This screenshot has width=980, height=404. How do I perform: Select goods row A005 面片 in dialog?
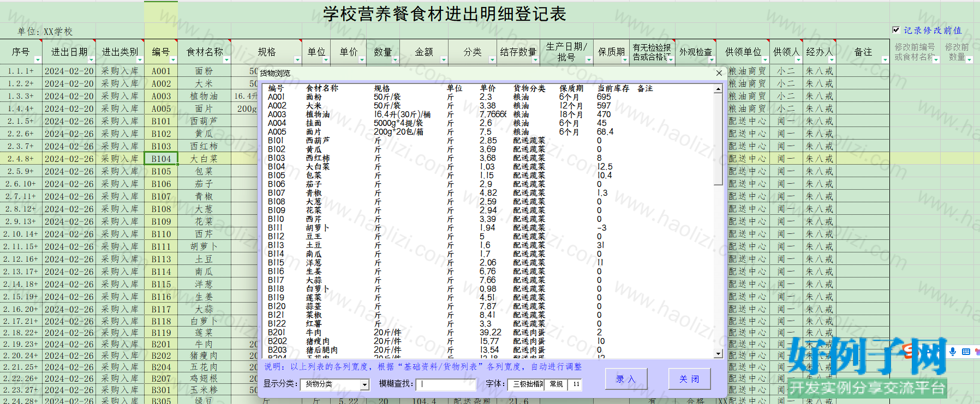(x=488, y=132)
